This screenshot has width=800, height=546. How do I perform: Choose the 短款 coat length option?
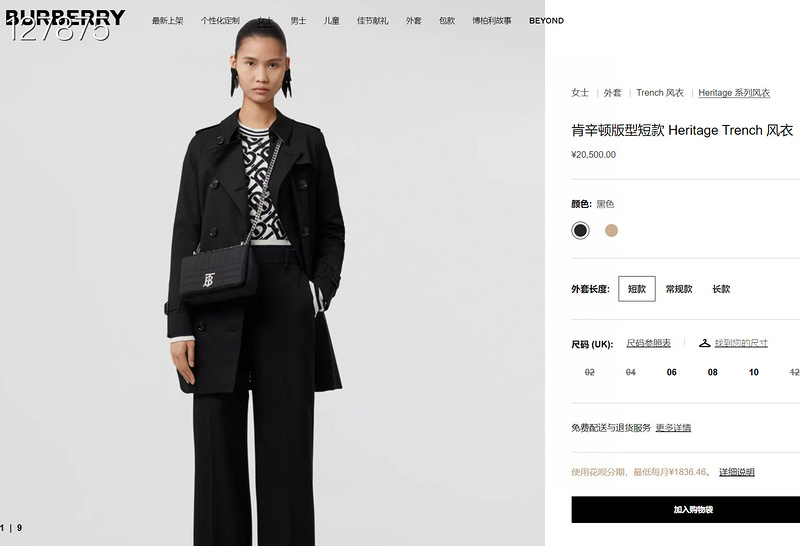click(637, 289)
